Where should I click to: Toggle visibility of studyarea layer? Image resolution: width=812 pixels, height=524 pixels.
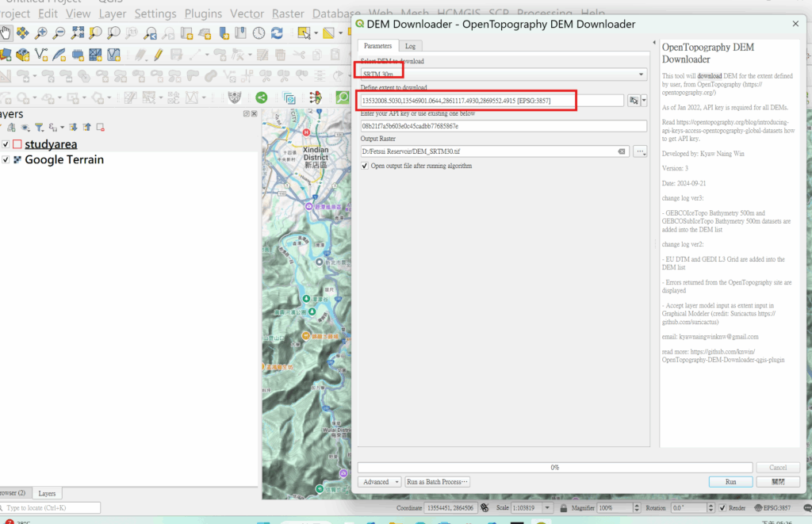tap(6, 144)
